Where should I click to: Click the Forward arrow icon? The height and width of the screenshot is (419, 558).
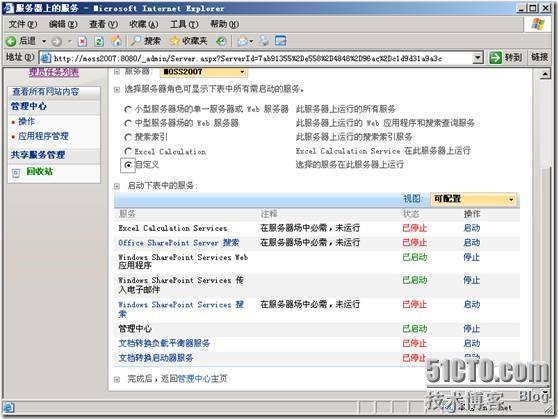(x=56, y=41)
